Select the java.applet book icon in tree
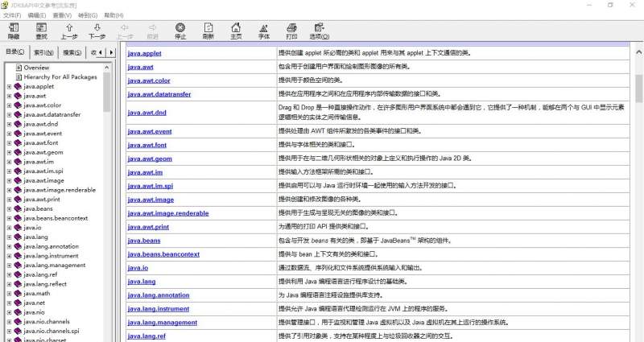Image resolution: width=644 pixels, height=342 pixels. click(18, 86)
